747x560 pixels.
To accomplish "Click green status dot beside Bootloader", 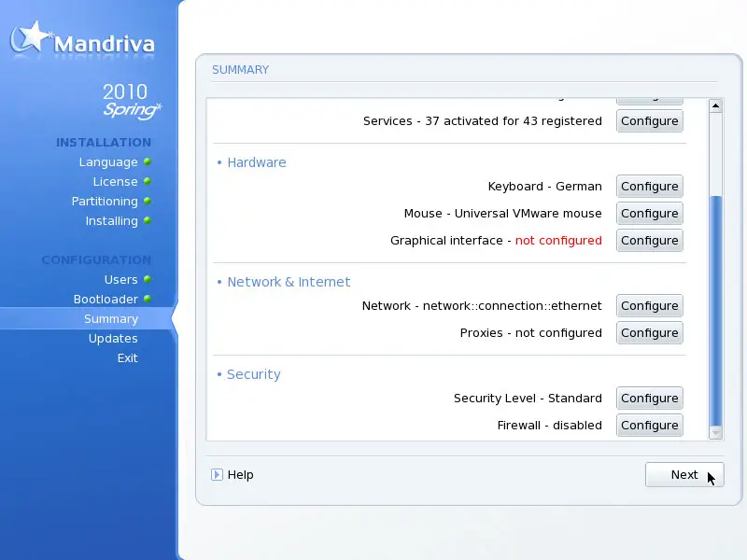I will tap(148, 299).
